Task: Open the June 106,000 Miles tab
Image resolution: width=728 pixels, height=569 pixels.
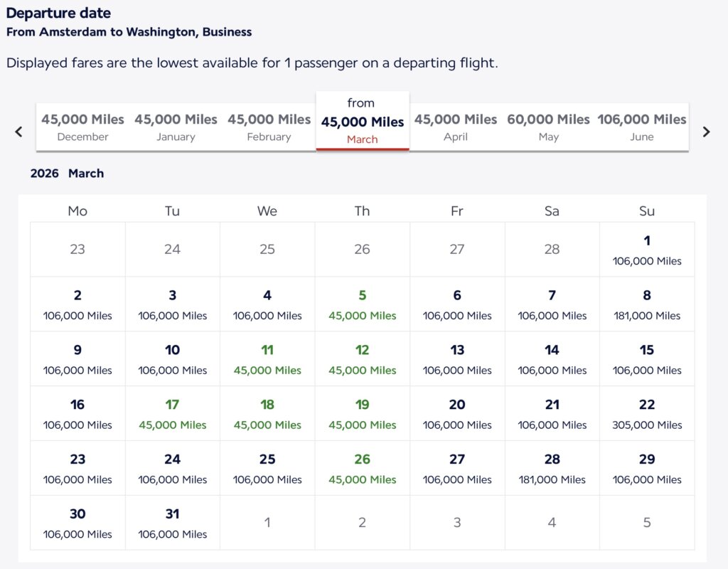Action: coord(641,127)
